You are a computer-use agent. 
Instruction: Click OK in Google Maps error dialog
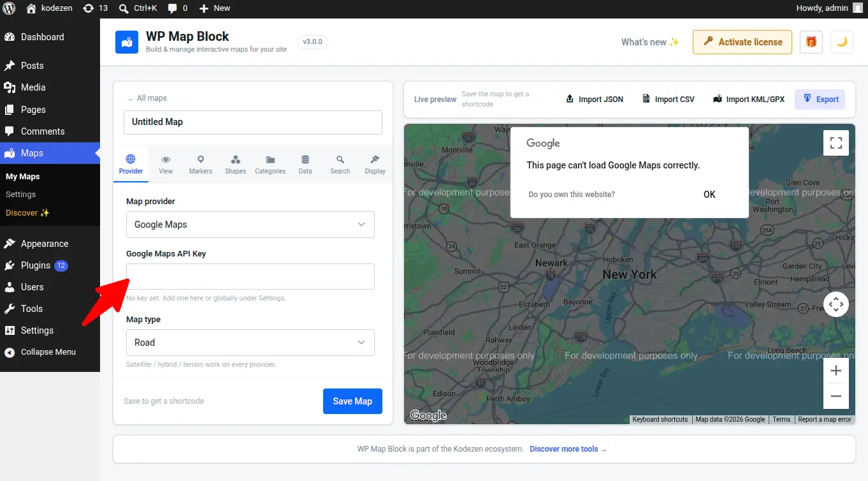click(x=709, y=195)
